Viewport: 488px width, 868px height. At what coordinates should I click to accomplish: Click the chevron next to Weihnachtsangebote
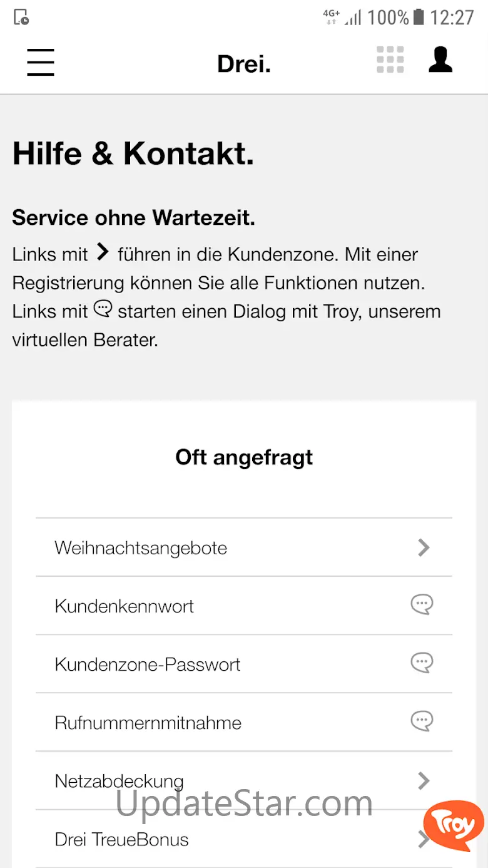coord(424,548)
